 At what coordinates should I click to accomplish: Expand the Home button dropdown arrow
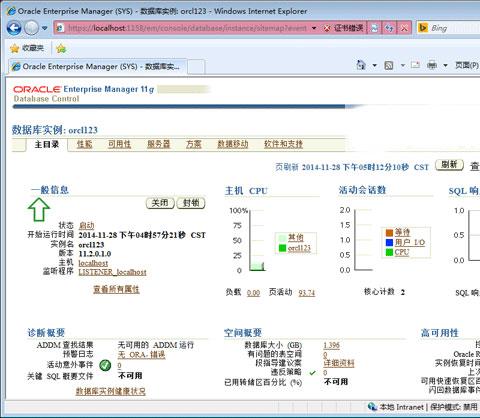tap(374, 65)
